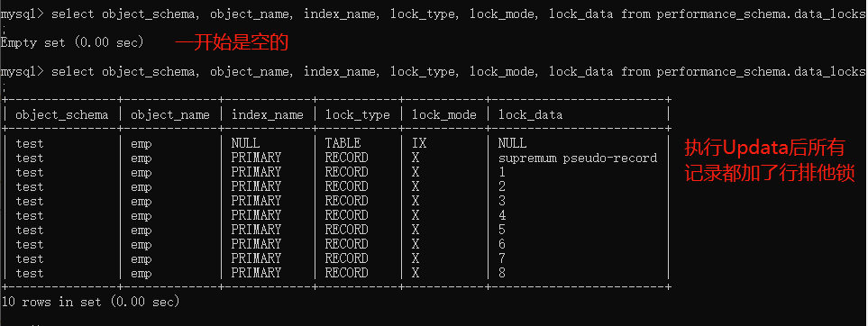Click lock_data value 4
Viewport: 868px width, 326px height.
pos(501,215)
